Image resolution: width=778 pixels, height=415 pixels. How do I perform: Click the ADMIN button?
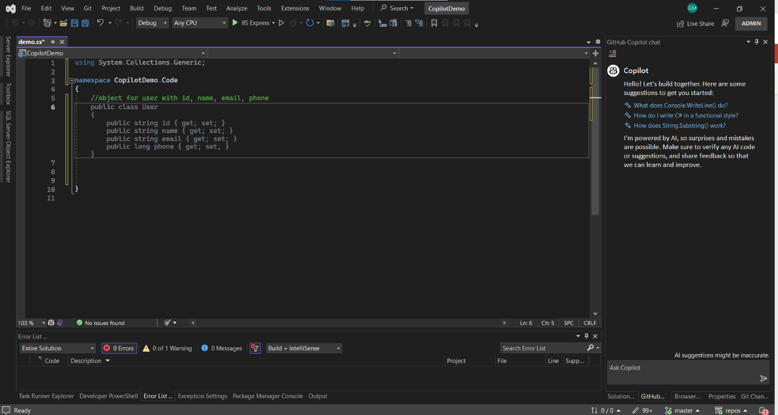[751, 23]
